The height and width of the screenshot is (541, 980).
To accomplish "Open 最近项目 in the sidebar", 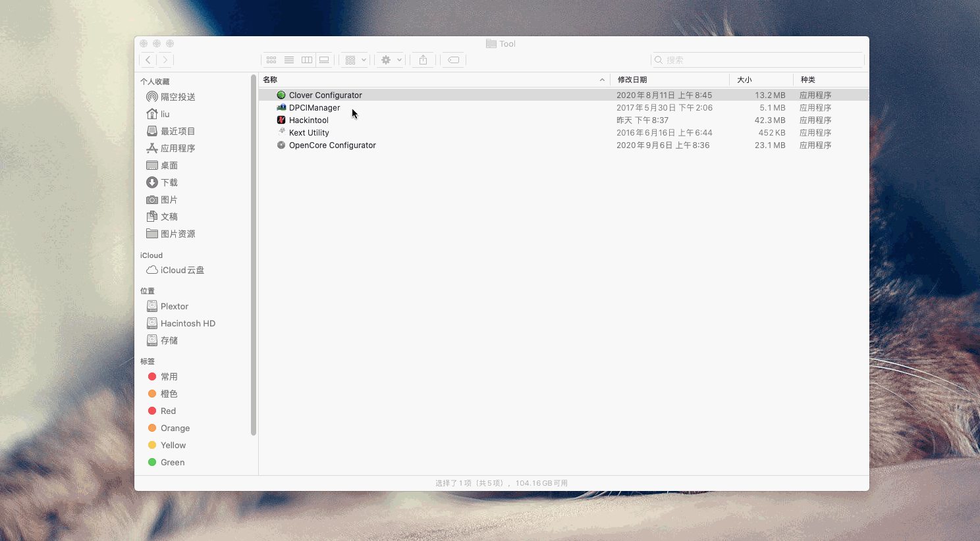I will [x=171, y=131].
